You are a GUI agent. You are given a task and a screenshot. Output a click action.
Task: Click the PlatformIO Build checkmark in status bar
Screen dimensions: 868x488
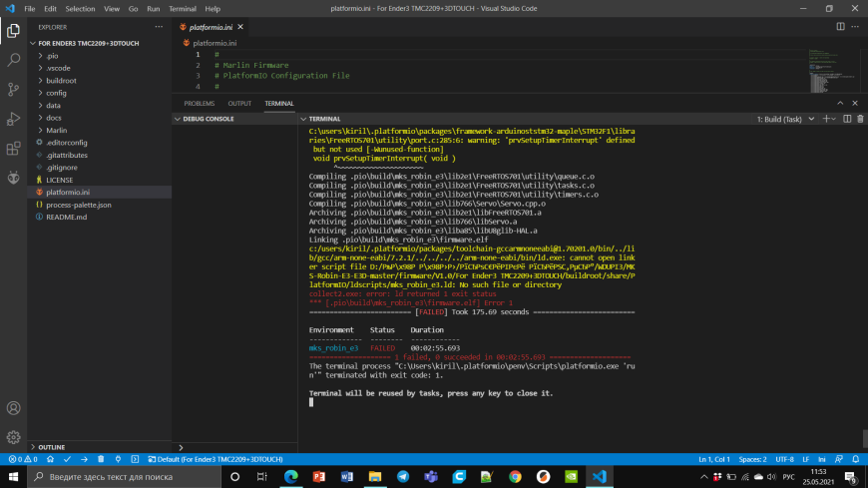pos(67,459)
